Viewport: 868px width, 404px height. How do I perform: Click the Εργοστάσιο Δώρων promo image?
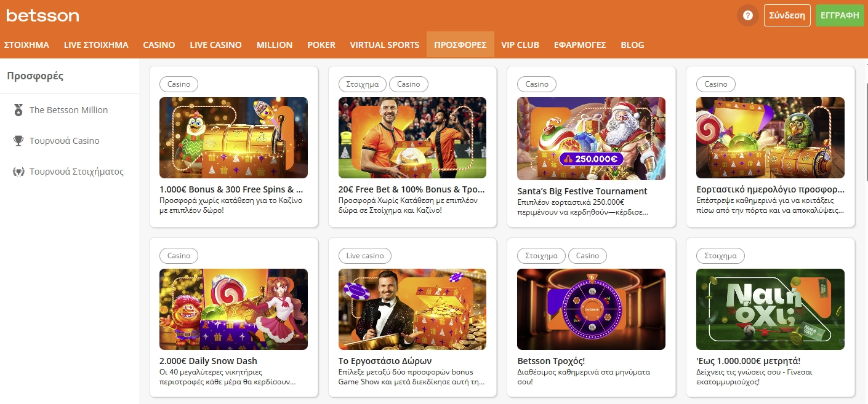point(412,309)
